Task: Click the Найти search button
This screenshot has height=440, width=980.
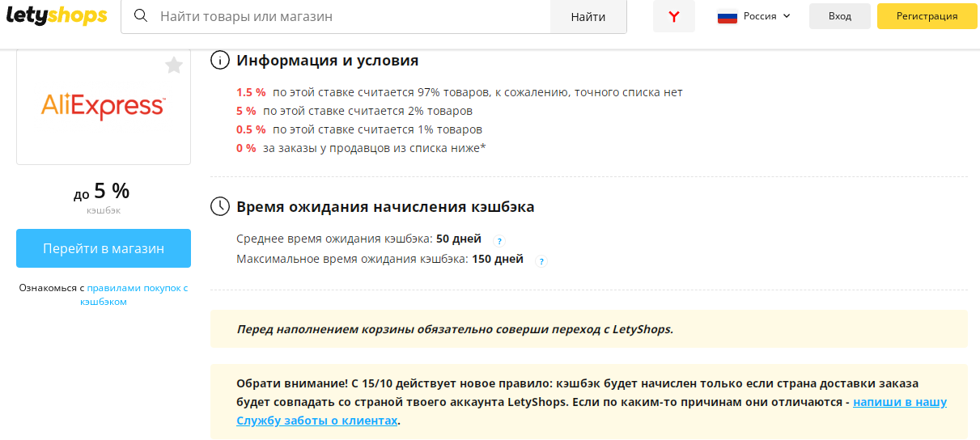Action: coord(588,16)
